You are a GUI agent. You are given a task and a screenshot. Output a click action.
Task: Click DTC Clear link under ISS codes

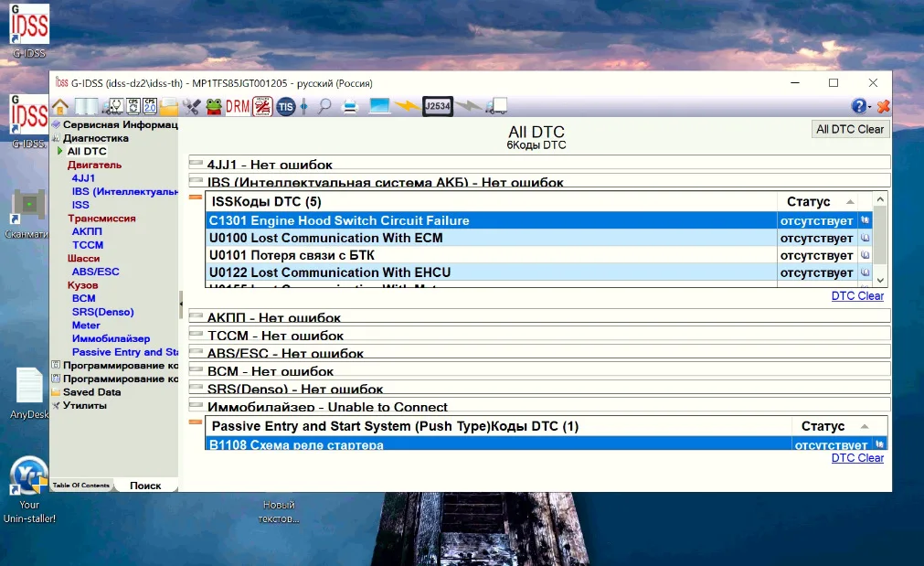click(857, 296)
